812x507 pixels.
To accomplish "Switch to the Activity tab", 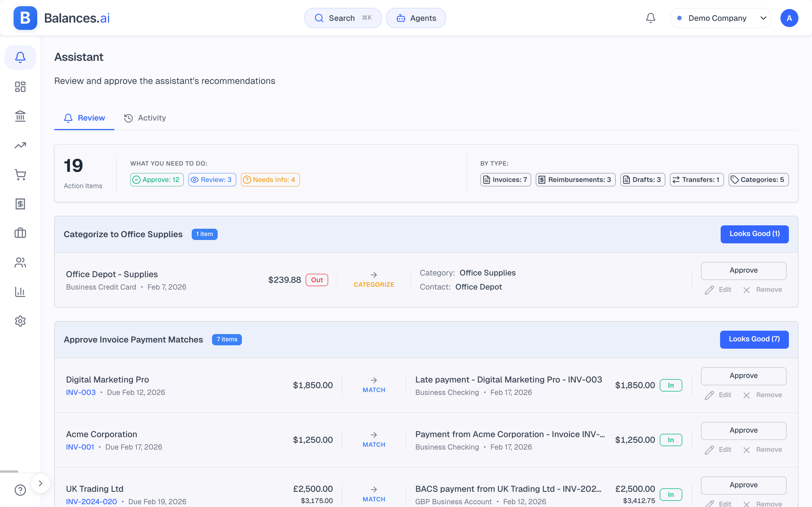I will [x=145, y=118].
